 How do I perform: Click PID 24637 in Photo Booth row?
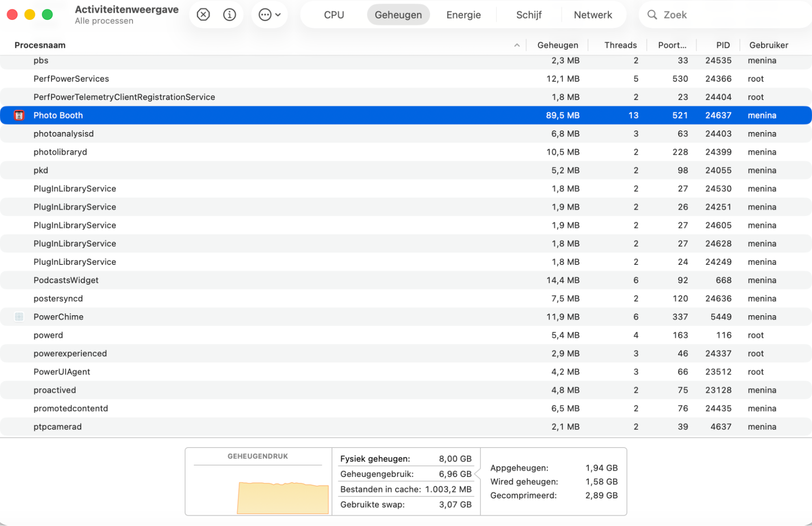[x=718, y=115]
